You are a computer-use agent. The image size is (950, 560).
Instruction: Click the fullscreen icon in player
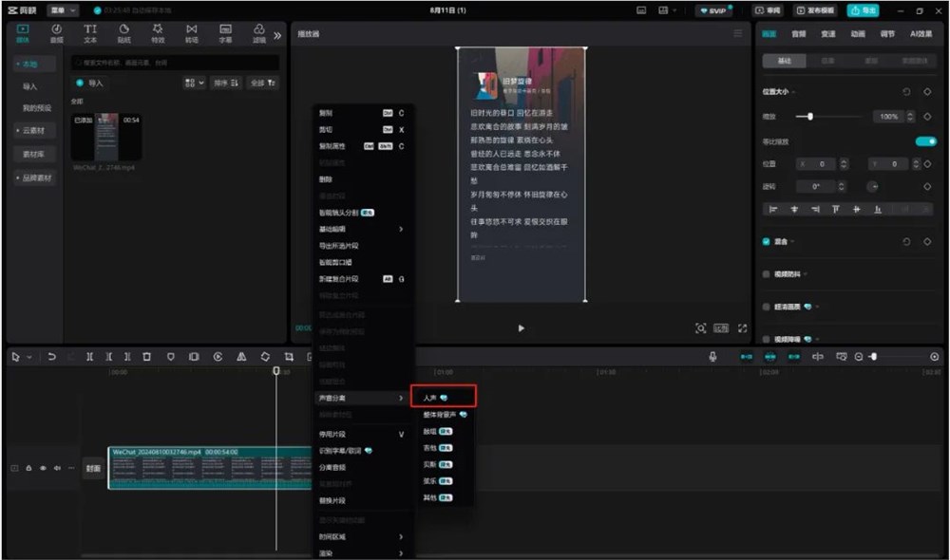[742, 328]
